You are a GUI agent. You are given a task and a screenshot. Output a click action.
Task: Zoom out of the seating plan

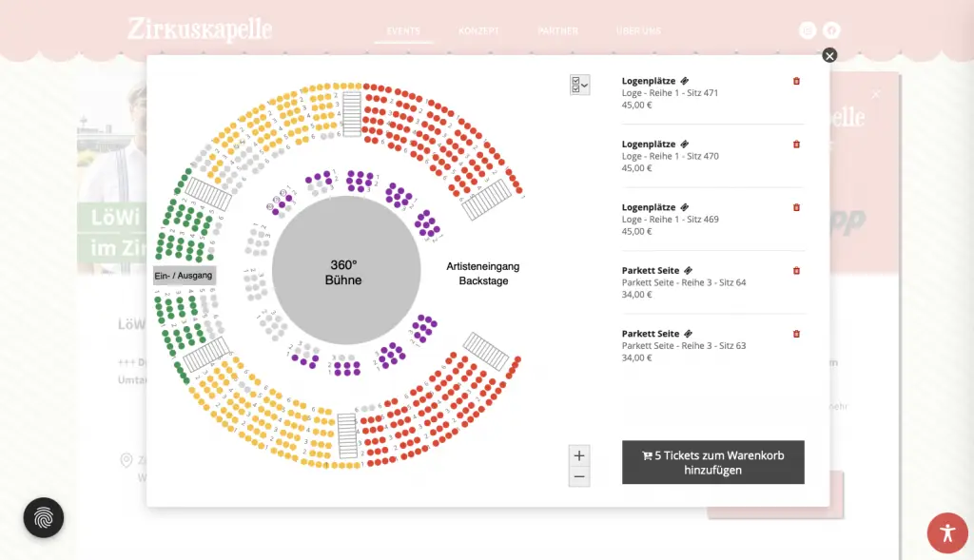click(579, 476)
